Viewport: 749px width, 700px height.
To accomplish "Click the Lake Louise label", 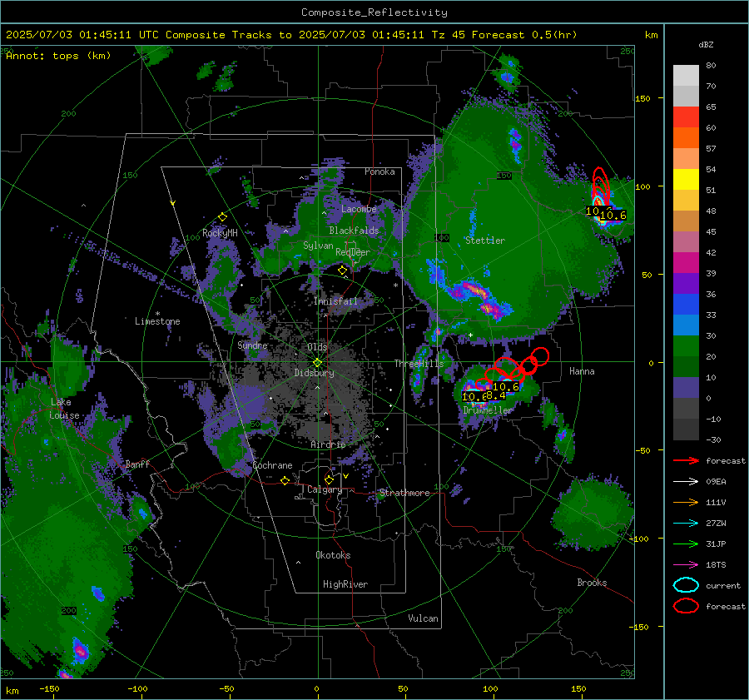I will click(x=64, y=409).
